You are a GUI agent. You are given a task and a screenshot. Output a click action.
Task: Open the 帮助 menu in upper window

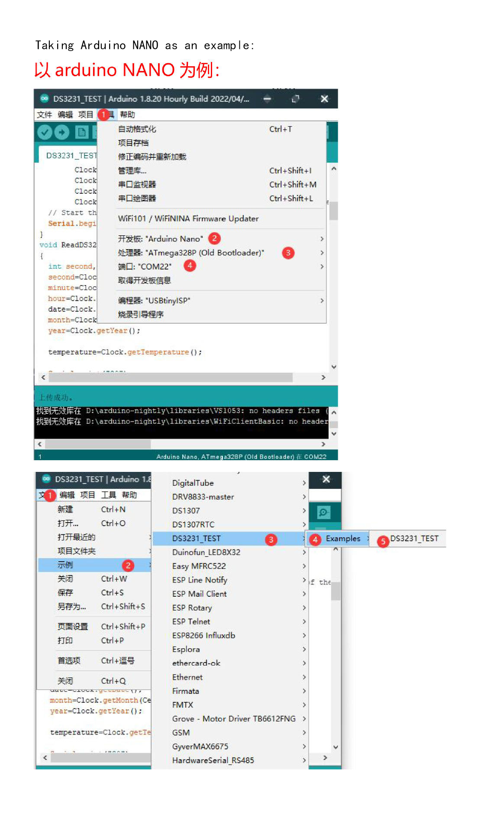[127, 114]
